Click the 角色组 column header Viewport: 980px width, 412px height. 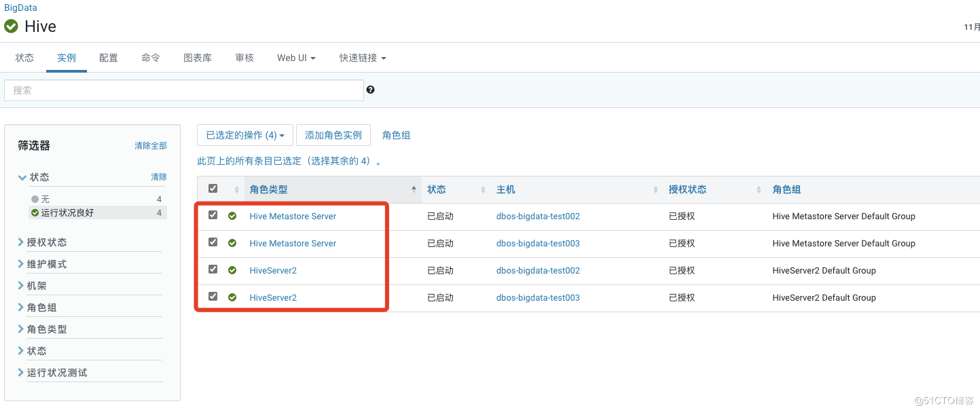[x=786, y=189]
